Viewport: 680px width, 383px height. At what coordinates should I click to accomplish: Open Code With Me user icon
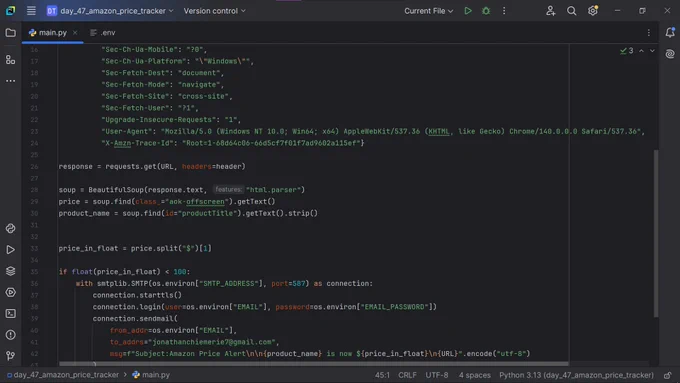tap(550, 11)
